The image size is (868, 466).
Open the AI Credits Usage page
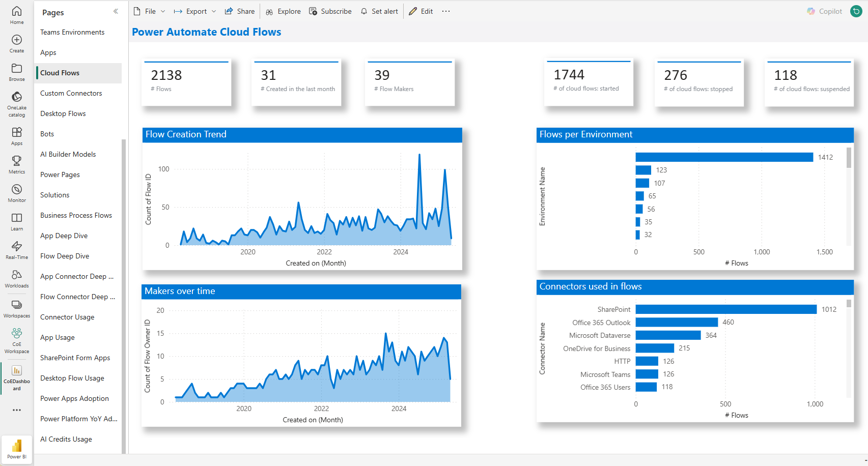point(78,439)
